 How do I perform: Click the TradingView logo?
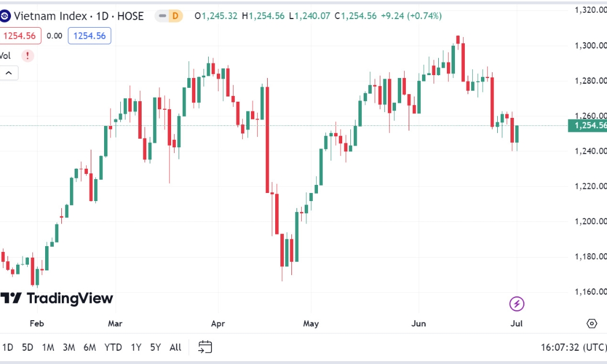[57, 298]
